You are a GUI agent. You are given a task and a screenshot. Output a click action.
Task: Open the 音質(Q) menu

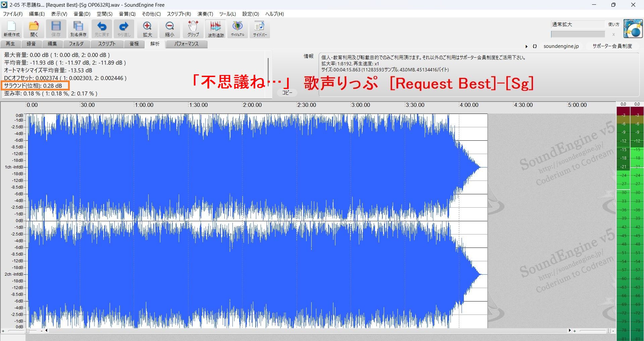click(x=127, y=14)
